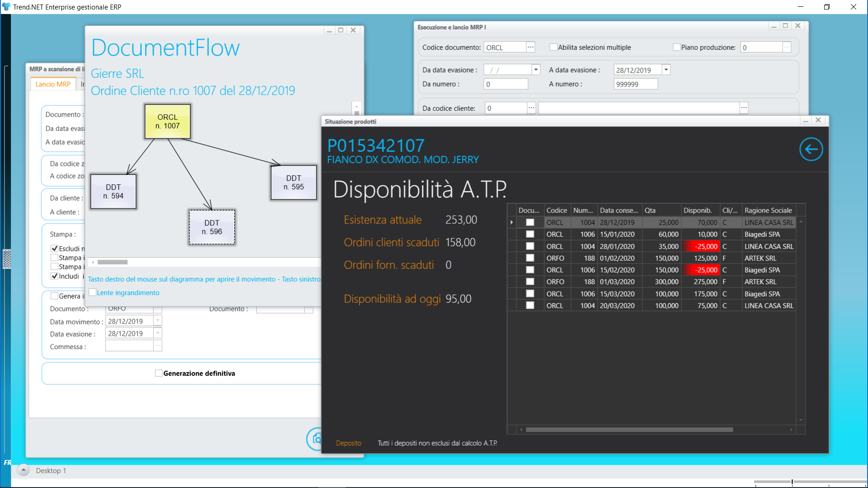Click the Piano produzione ellipsis lookup button

point(787,47)
